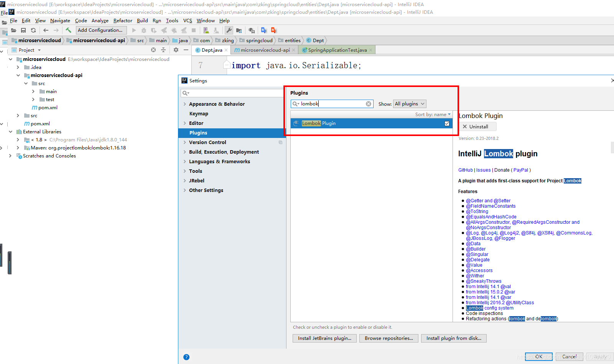
Task: Close the microservicecloud-api editor tab
Action: [294, 50]
